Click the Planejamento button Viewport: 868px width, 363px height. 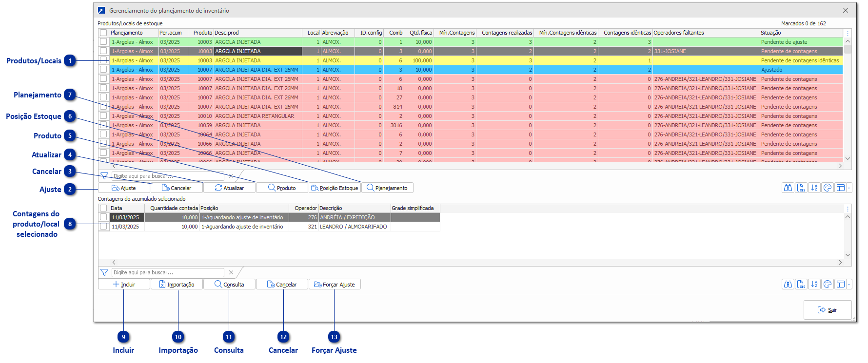tap(387, 188)
